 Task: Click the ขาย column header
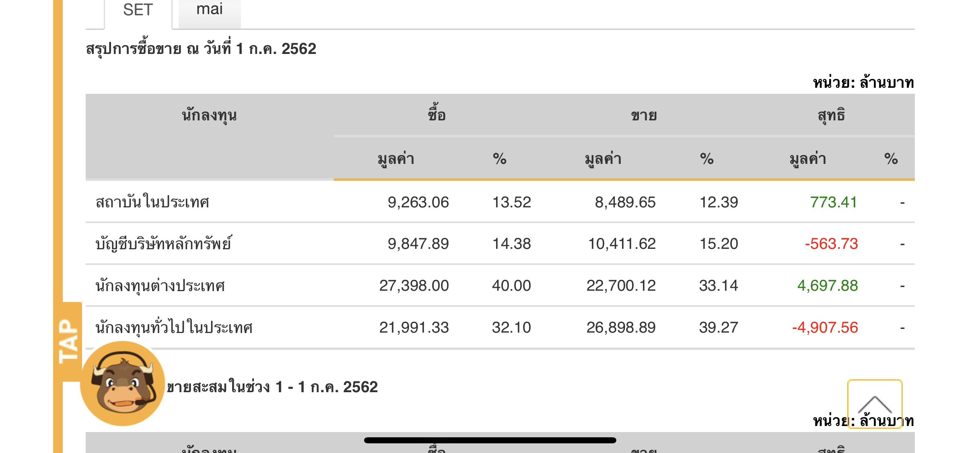644,115
